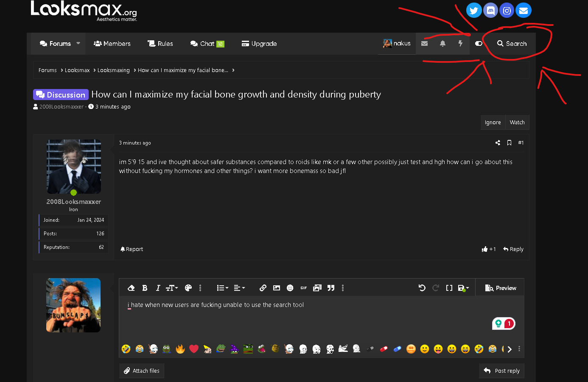Bookmark post #1 with the bookmark icon

[509, 143]
